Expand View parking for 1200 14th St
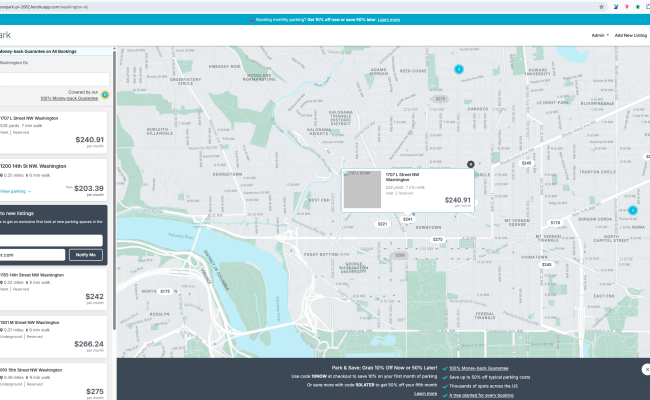The image size is (650, 400). [15, 191]
